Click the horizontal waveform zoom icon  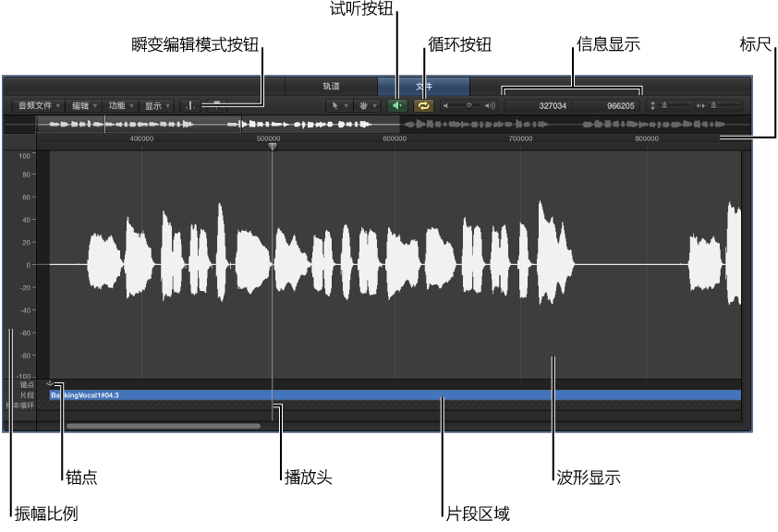tap(702, 104)
